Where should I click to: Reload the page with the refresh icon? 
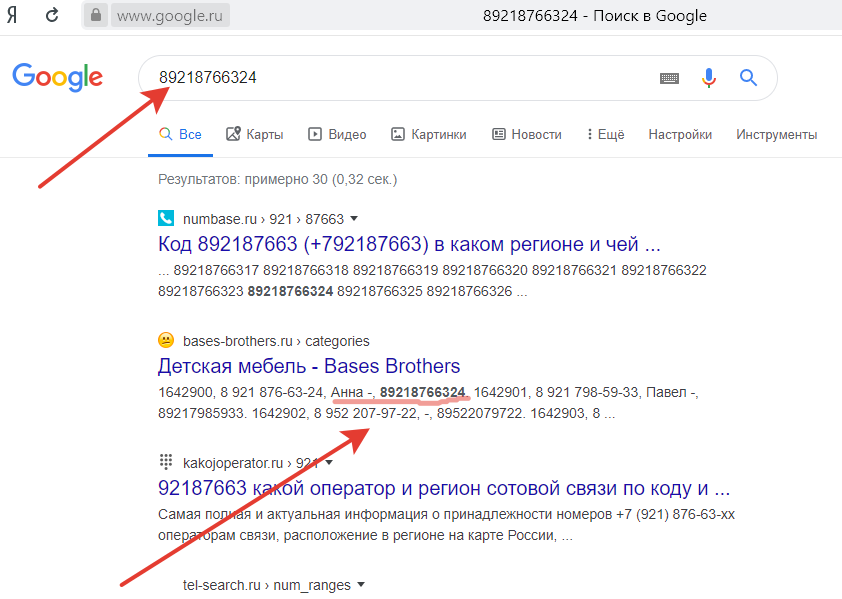pos(52,15)
